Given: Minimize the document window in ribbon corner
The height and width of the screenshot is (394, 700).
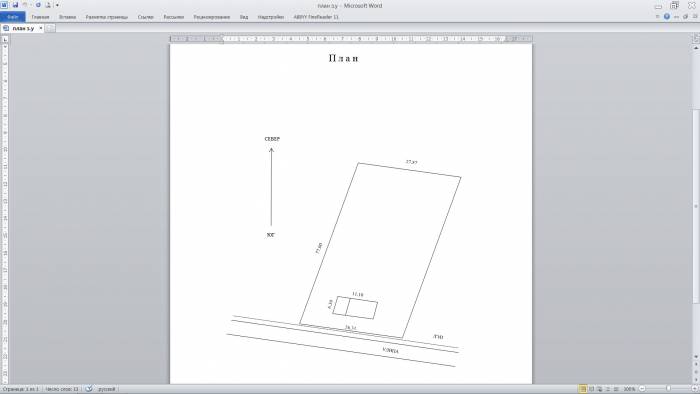Looking at the screenshot, I should point(677,17).
